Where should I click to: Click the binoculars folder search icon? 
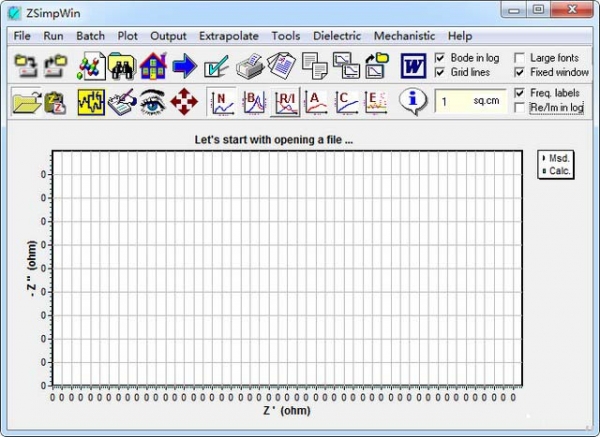[122, 66]
